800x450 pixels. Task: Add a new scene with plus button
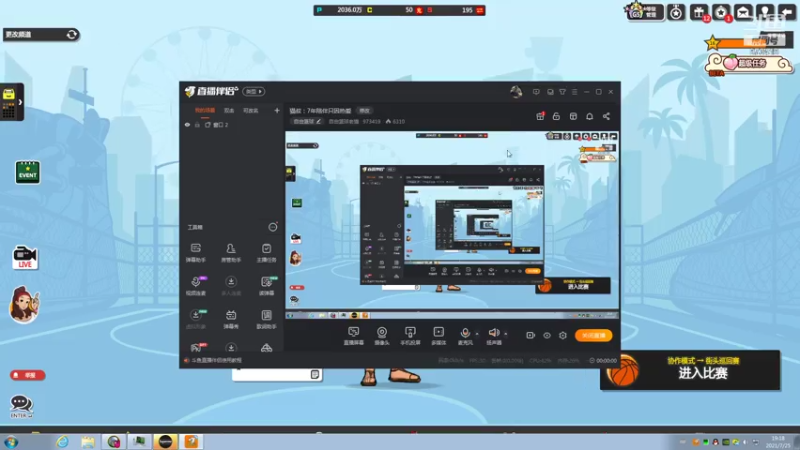(x=277, y=110)
